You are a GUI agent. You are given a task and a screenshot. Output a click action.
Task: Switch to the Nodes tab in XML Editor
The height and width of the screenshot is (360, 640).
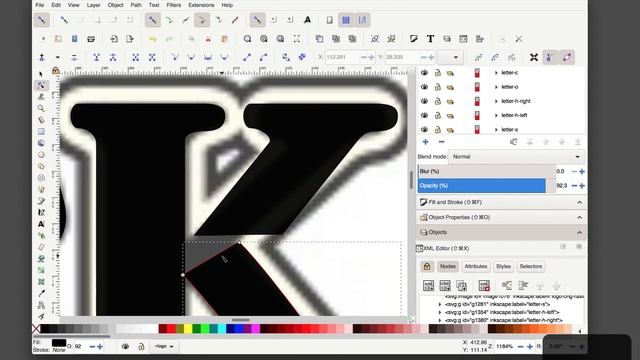pos(448,267)
